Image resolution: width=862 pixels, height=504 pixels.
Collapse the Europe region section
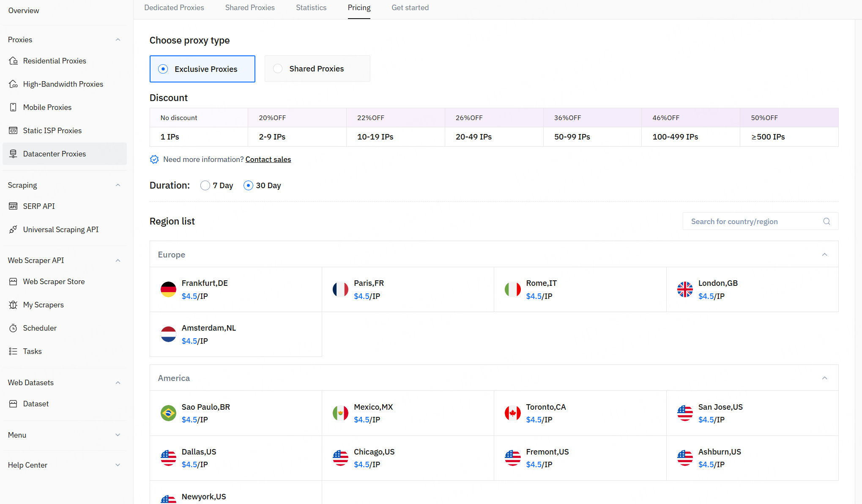click(824, 255)
